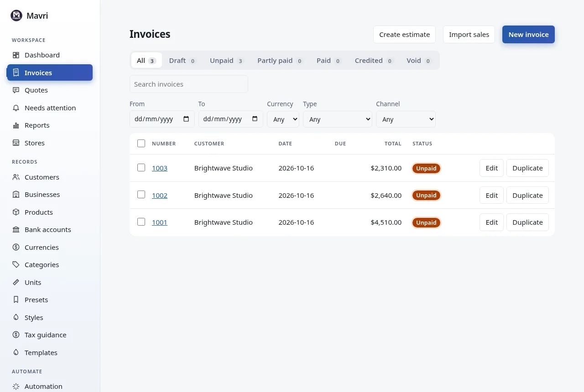Click the New invoice button
The height and width of the screenshot is (392, 584).
[x=528, y=35]
